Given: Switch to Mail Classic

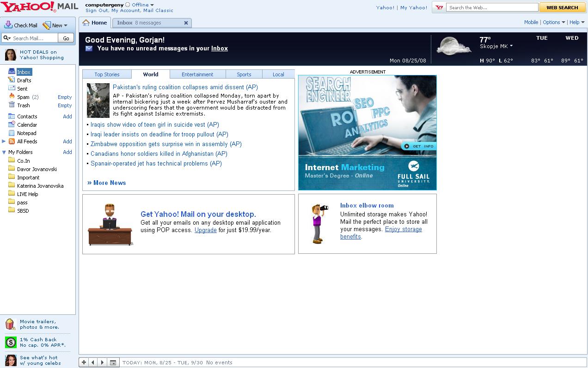Looking at the screenshot, I should coord(158,10).
